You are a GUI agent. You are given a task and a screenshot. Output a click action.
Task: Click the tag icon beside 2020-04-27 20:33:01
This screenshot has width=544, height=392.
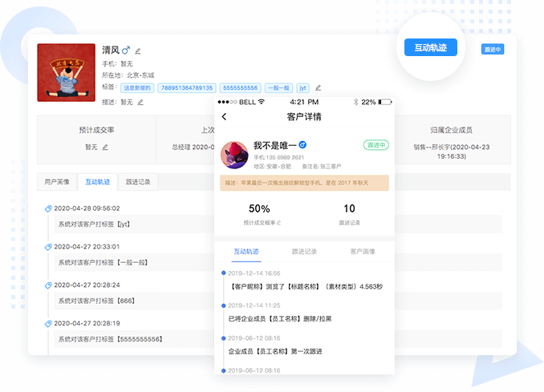tap(49, 246)
